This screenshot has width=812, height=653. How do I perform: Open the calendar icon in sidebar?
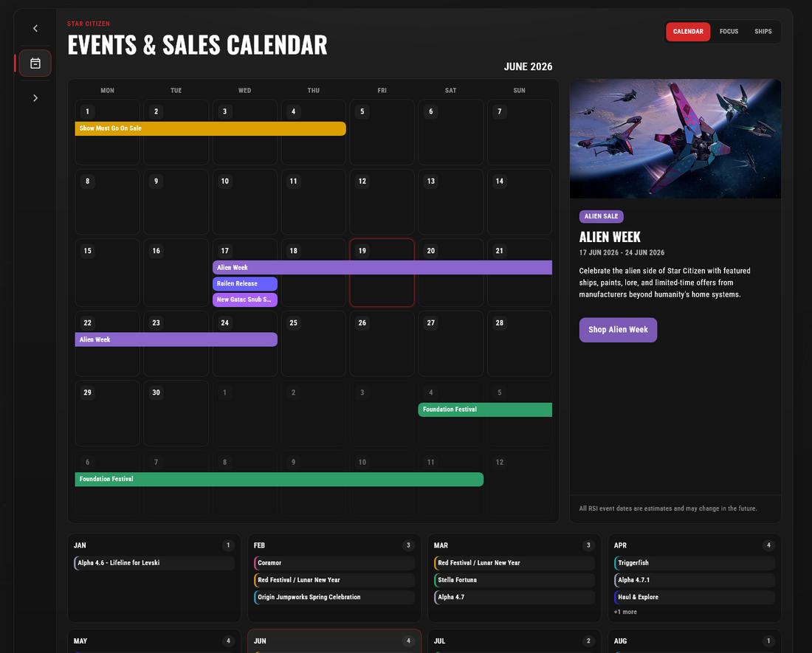click(x=35, y=63)
